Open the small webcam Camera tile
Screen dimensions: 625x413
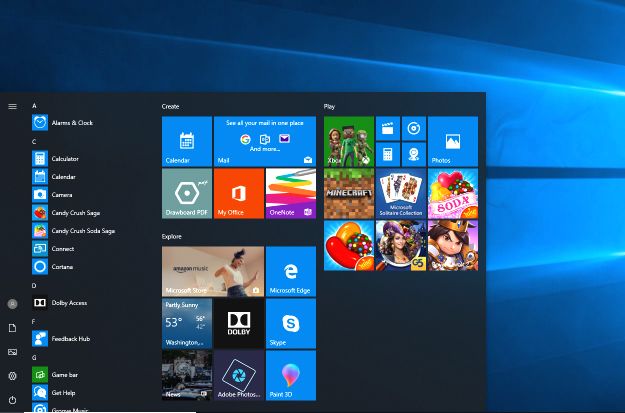(414, 154)
